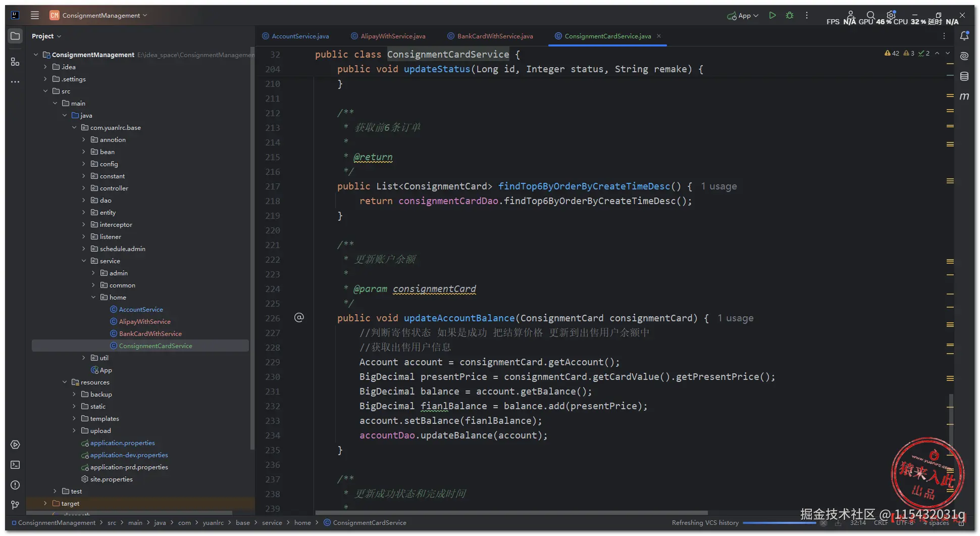Click '1 usage' hint for updateAccountBalance

(736, 318)
